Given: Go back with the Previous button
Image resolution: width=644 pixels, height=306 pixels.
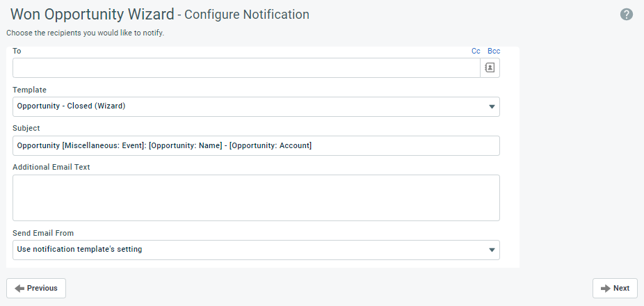Looking at the screenshot, I should [36, 288].
